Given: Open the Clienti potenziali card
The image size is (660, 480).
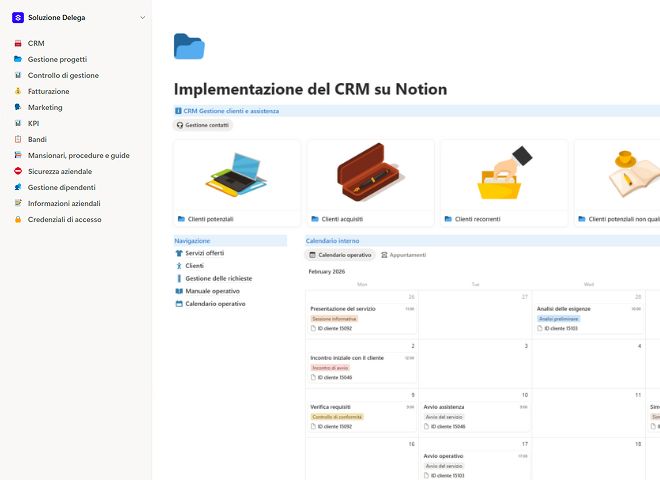Looking at the screenshot, I should click(x=237, y=184).
